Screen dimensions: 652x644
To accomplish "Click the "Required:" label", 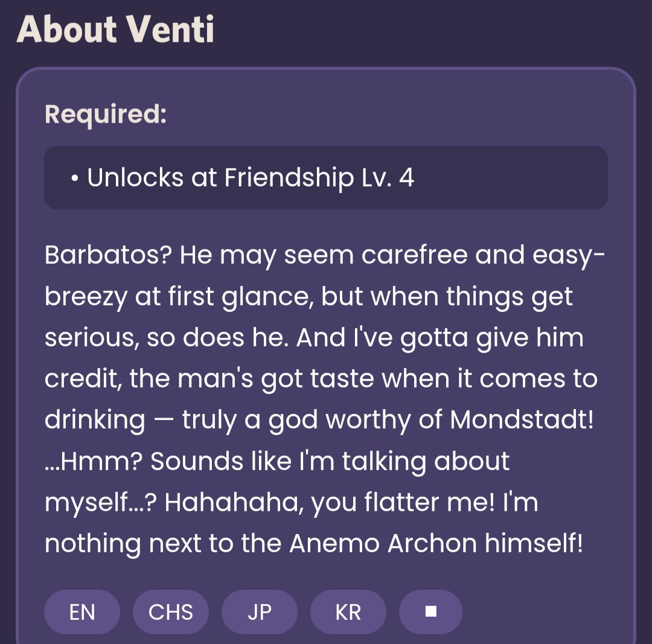I will (x=106, y=114).
